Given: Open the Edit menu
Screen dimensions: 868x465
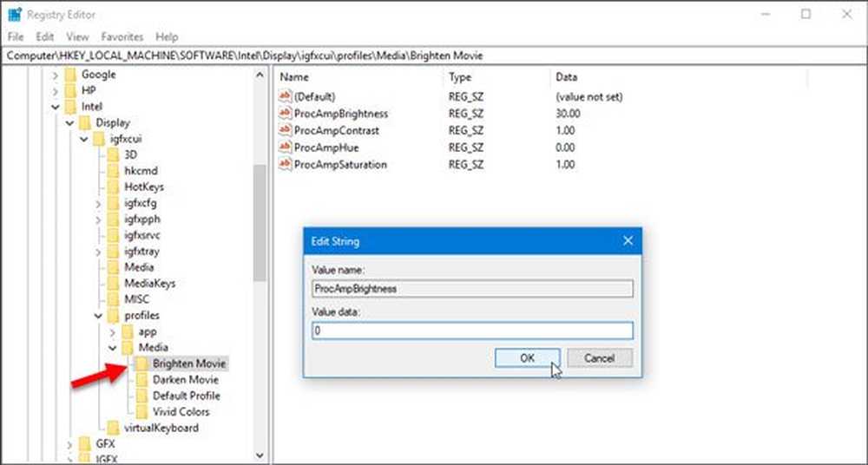Looking at the screenshot, I should click(45, 37).
